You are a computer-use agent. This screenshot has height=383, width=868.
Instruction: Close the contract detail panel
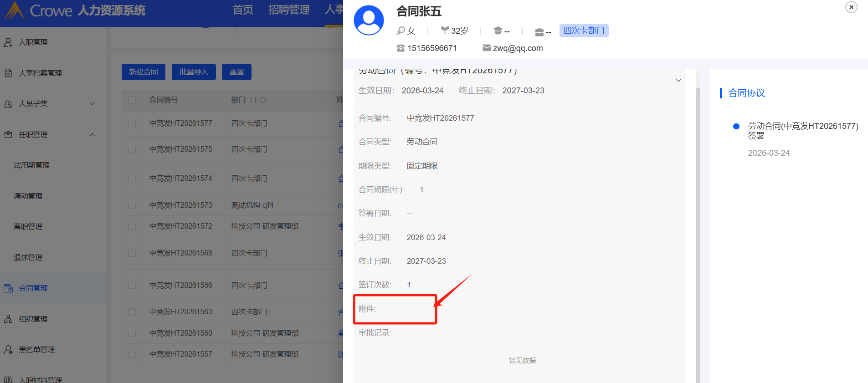click(x=851, y=7)
